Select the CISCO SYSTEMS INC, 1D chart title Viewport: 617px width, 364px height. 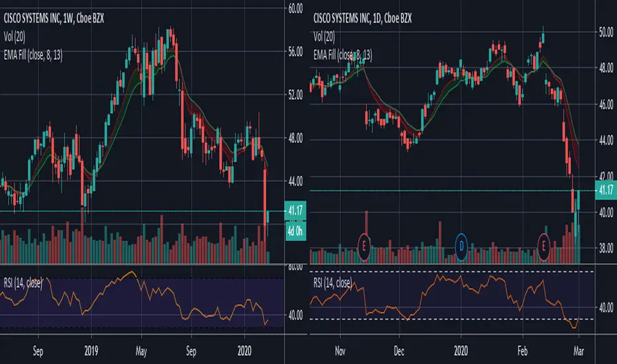point(362,18)
